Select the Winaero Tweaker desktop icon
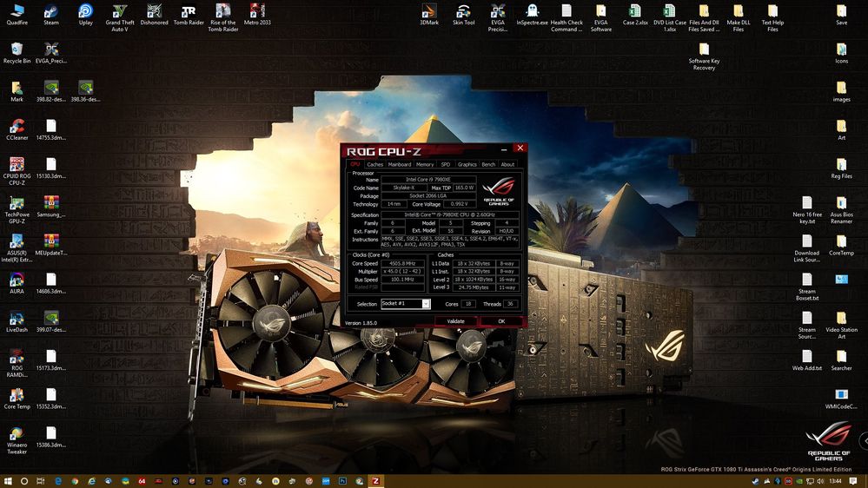Screen dimensions: 868x488 17,440
